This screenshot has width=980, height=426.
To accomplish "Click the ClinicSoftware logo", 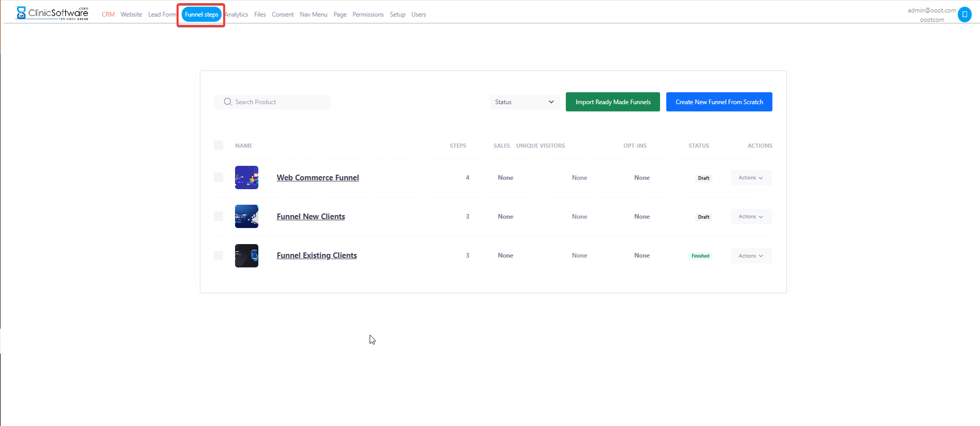I will [52, 13].
